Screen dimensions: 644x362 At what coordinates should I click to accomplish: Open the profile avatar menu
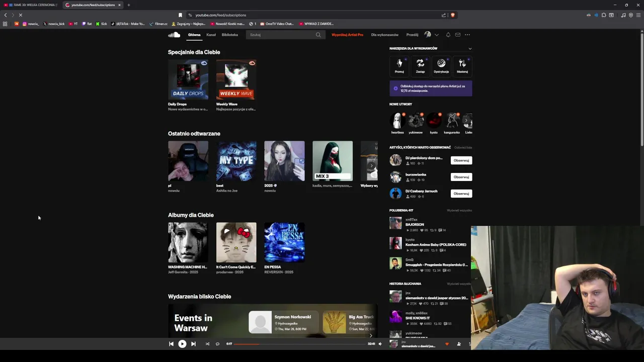[428, 35]
